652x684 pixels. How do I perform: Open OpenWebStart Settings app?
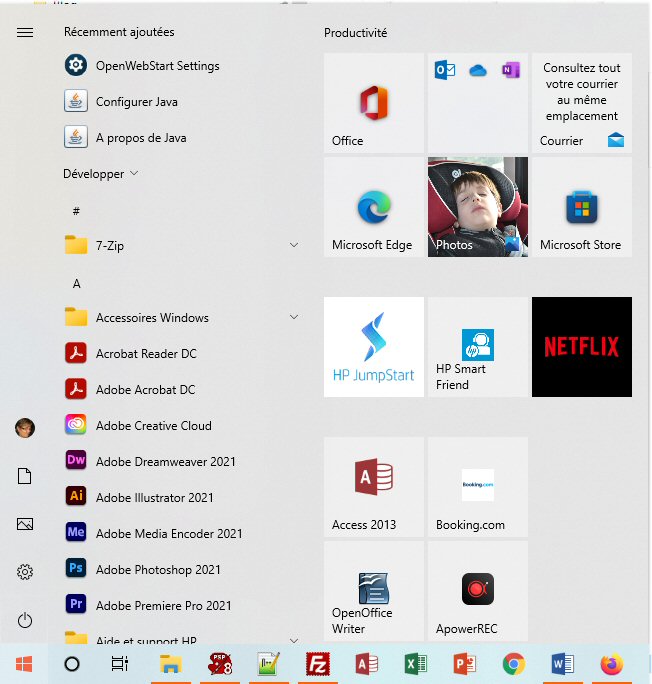click(157, 66)
